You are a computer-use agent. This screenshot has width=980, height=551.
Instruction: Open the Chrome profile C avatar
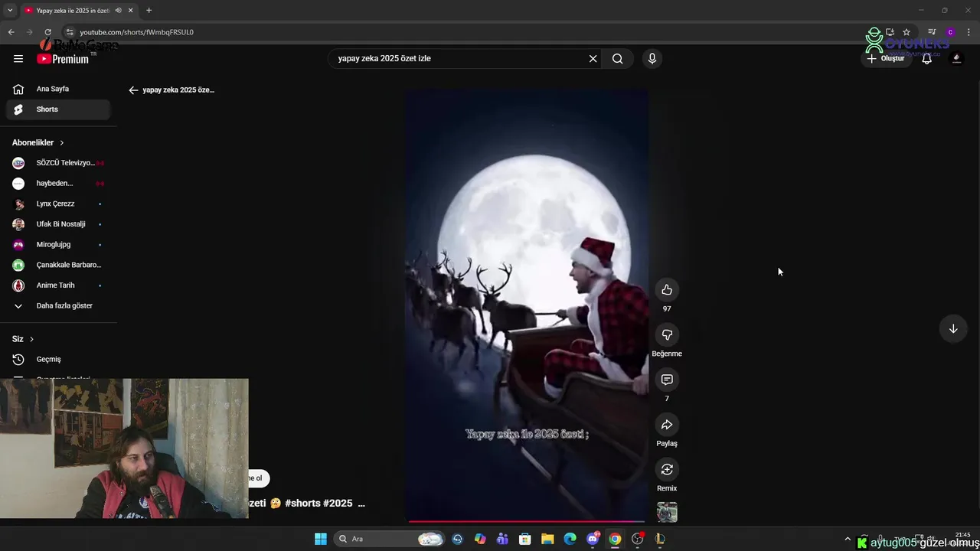click(x=950, y=32)
